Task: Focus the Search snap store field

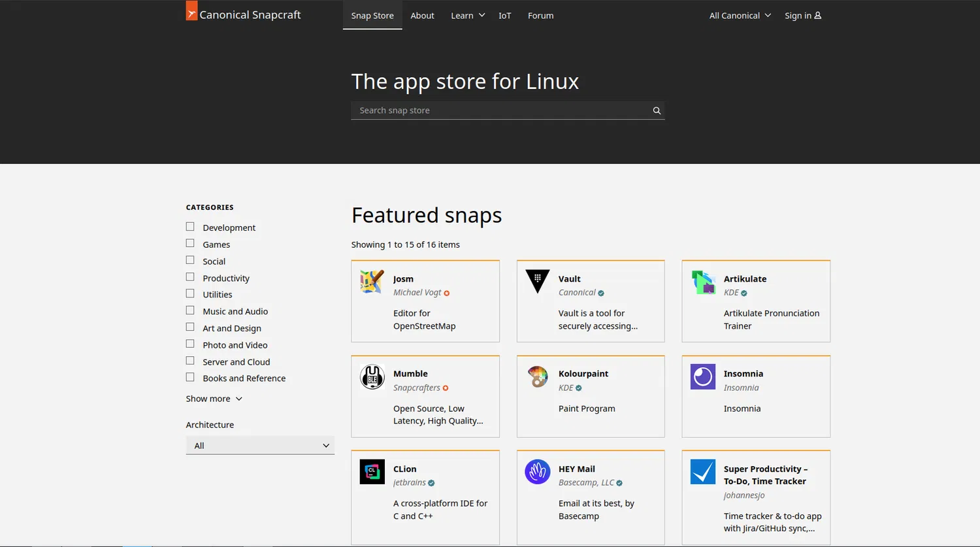Action: [500, 111]
